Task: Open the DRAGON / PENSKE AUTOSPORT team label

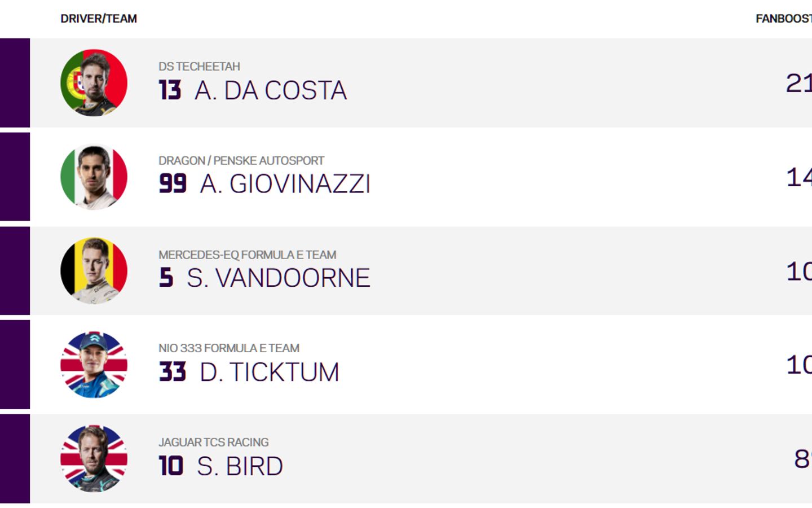Action: pos(241,161)
